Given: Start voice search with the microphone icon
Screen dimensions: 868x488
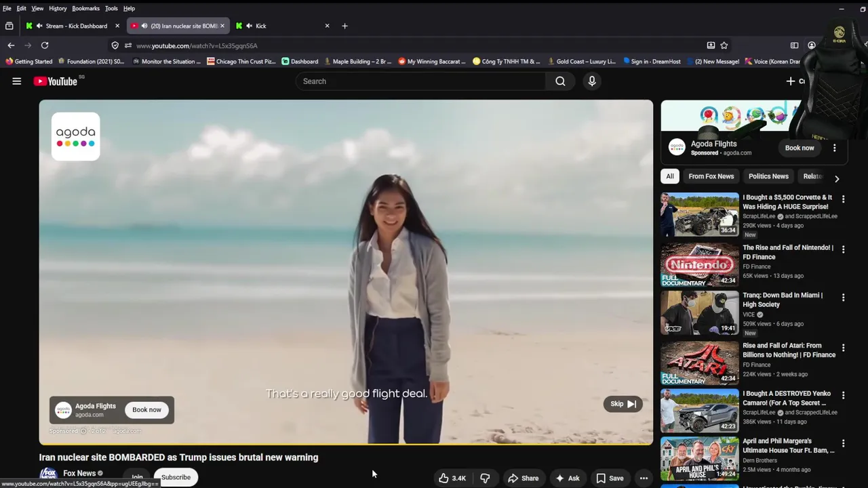Looking at the screenshot, I should 592,81.
